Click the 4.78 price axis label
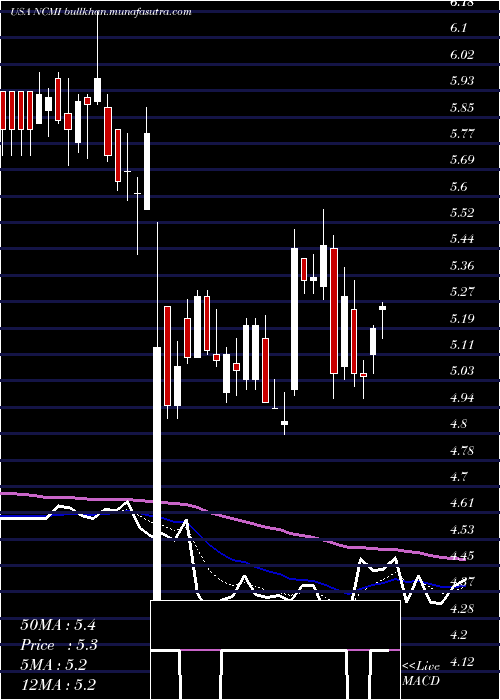The height and width of the screenshot is (700, 500). (462, 450)
